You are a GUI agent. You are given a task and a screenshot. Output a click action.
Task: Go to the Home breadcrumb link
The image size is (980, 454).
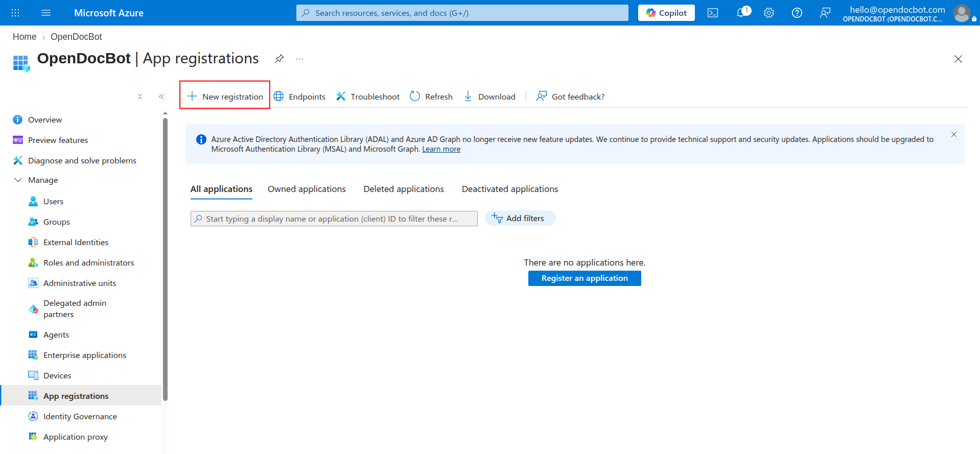pyautogui.click(x=25, y=37)
